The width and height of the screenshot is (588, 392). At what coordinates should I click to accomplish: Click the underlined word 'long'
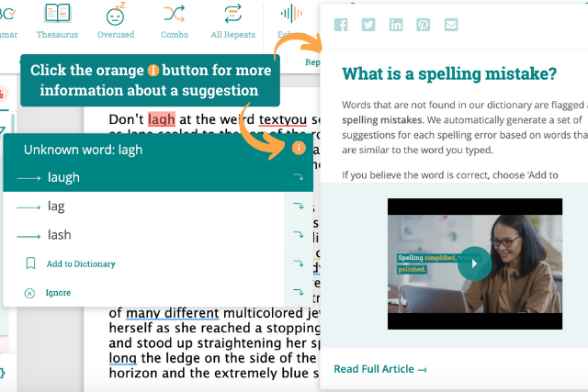point(122,358)
